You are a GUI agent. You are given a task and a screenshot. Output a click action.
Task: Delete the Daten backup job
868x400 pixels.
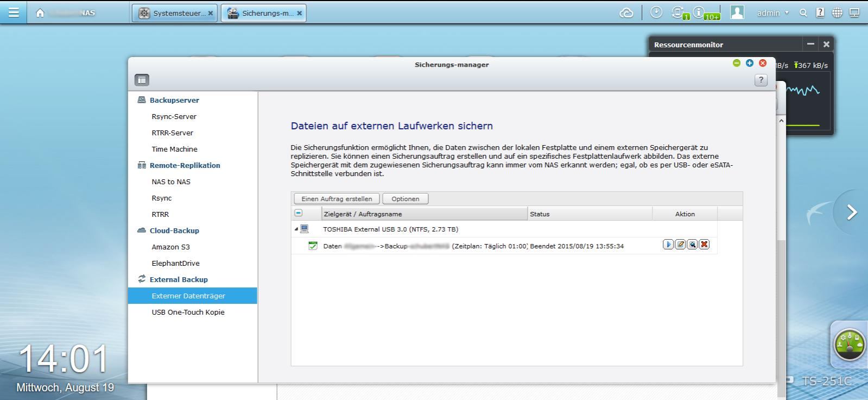point(704,245)
